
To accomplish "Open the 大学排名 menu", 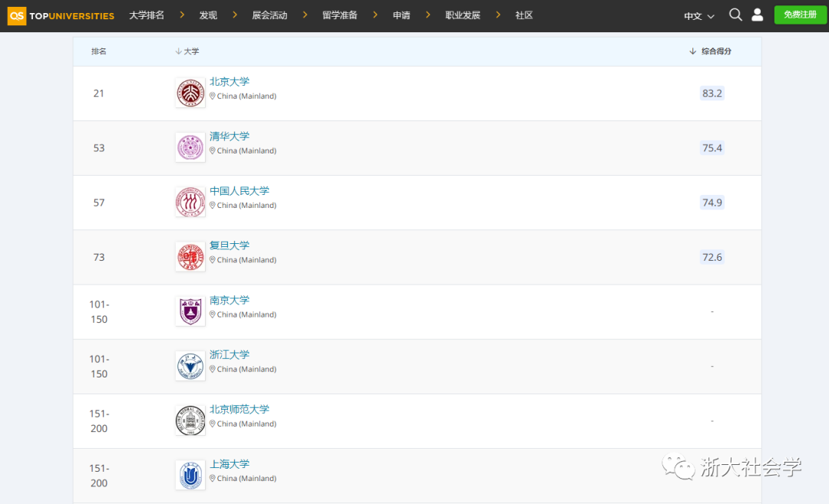I will coord(147,15).
